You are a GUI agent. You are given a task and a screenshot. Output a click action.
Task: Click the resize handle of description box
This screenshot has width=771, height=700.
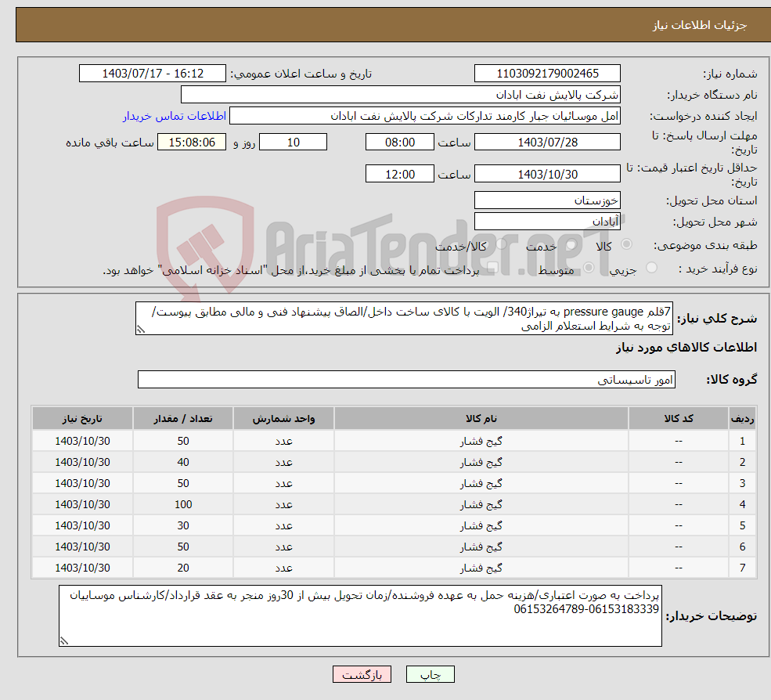pyautogui.click(x=141, y=330)
